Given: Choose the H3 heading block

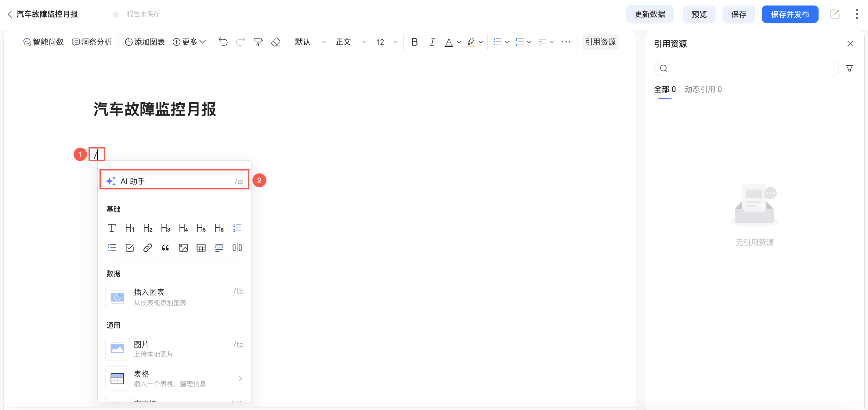Looking at the screenshot, I should (165, 228).
